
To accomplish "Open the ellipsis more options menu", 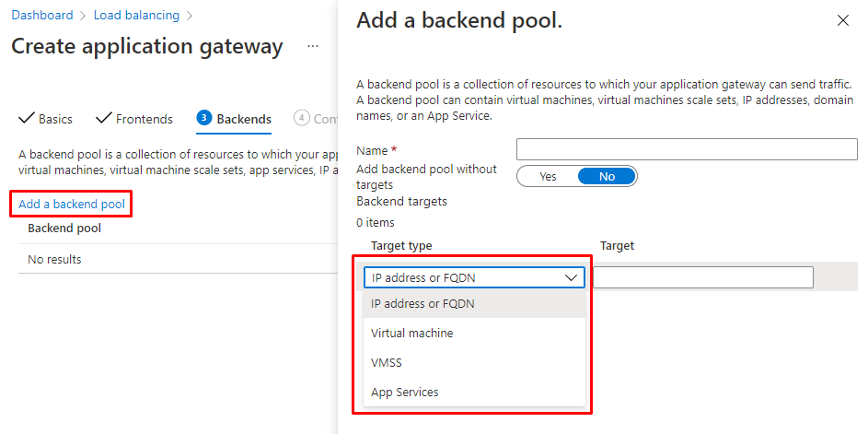I will point(313,46).
